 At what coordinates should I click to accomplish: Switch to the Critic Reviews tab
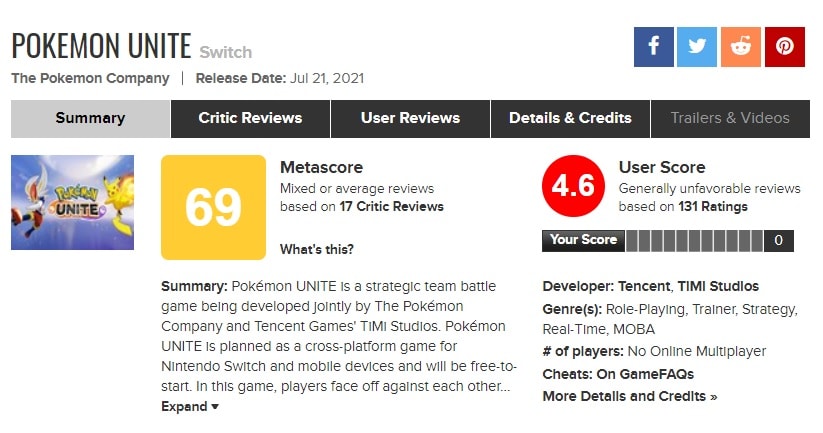[x=250, y=119]
